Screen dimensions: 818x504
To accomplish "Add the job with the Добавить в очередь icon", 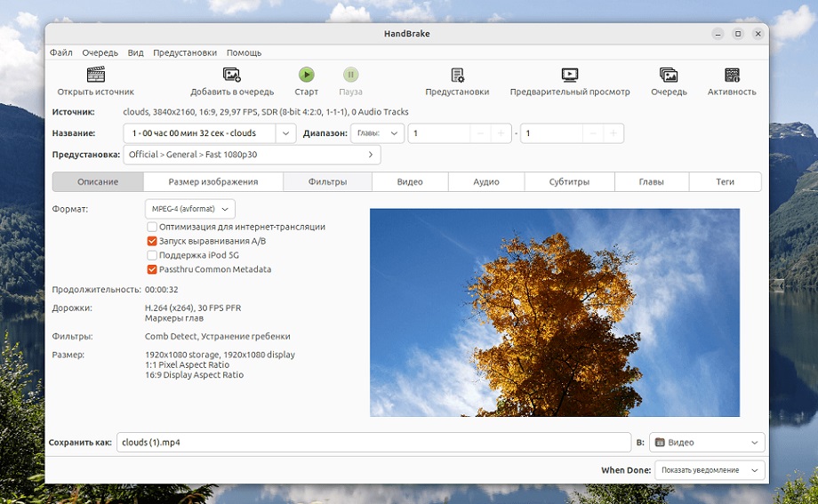I will pyautogui.click(x=232, y=75).
